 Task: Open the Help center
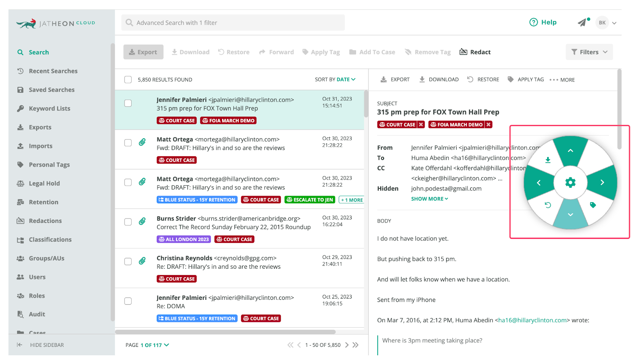[543, 22]
